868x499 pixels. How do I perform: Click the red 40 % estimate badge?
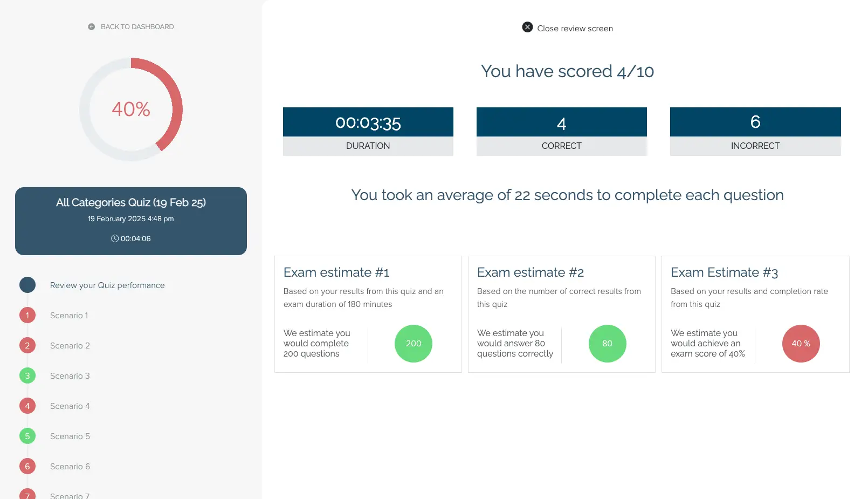[801, 344]
